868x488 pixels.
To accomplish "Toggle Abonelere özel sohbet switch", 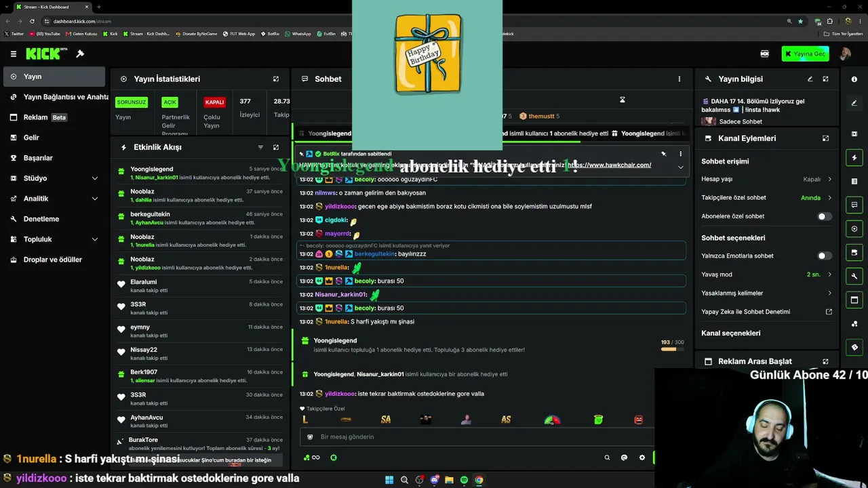I will coord(824,216).
